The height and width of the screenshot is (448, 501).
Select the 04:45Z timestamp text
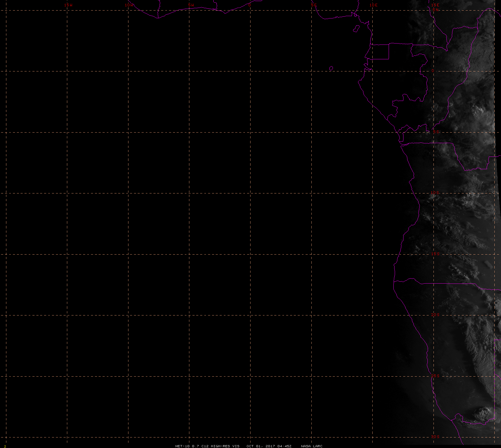285,446
